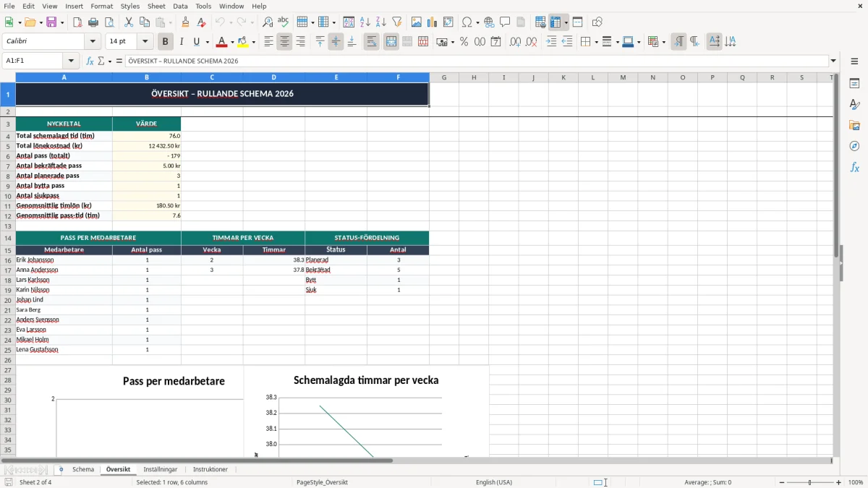868x488 pixels.
Task: Insert a hyperlink
Action: [x=489, y=22]
